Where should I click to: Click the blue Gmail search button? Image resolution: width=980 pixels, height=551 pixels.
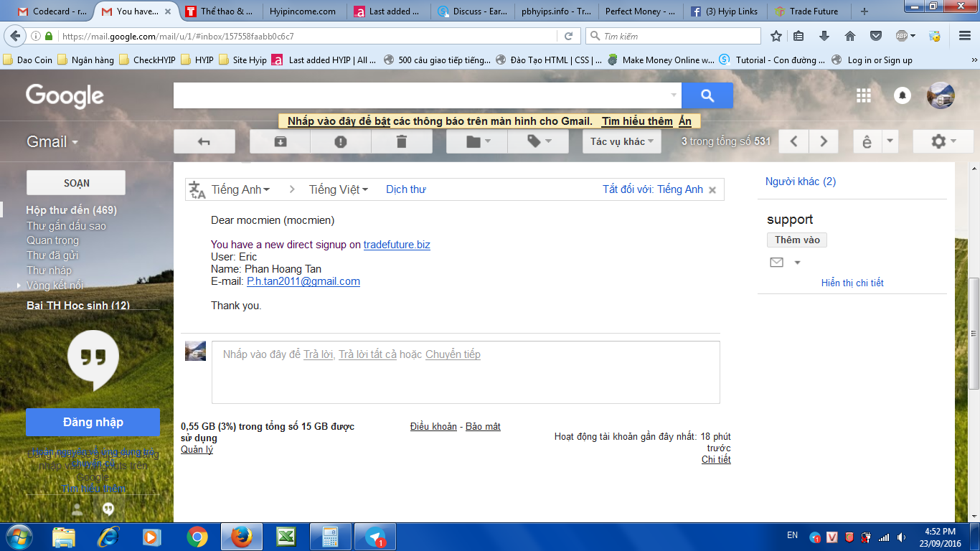pyautogui.click(x=707, y=95)
